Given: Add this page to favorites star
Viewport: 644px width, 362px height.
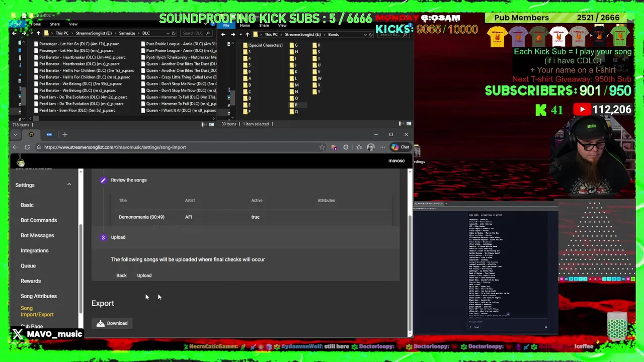Looking at the screenshot, I should tap(322, 147).
